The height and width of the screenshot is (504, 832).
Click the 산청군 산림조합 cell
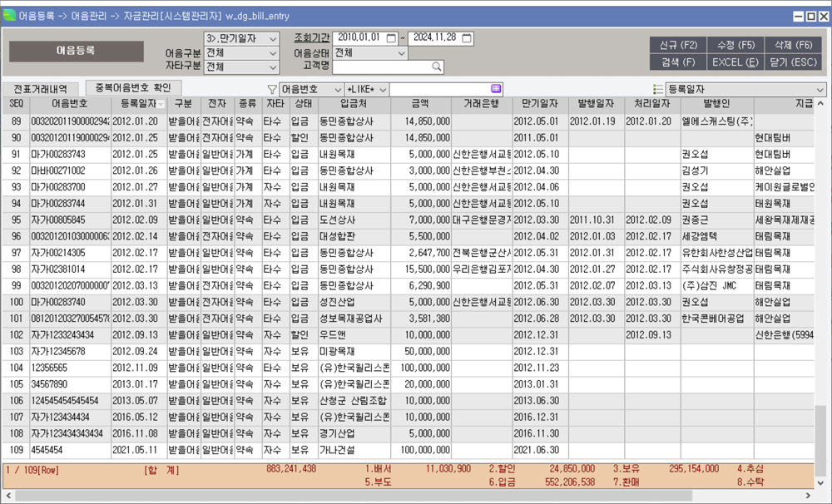click(x=354, y=401)
